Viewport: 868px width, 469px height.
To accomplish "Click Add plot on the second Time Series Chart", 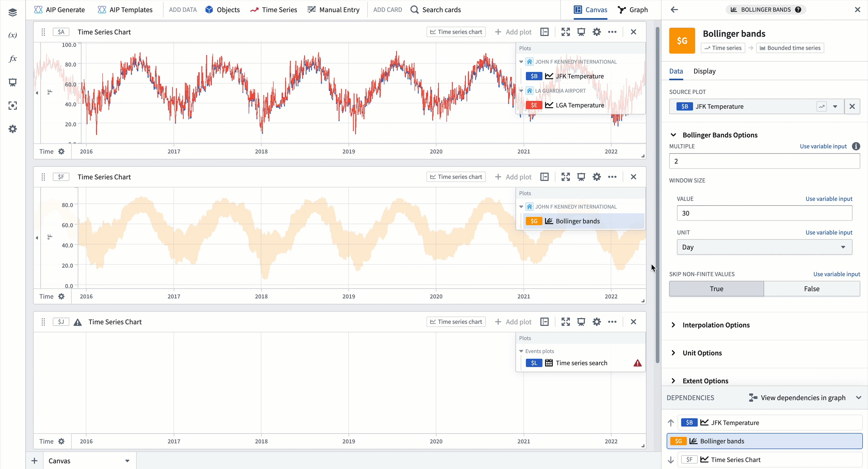I will click(513, 177).
